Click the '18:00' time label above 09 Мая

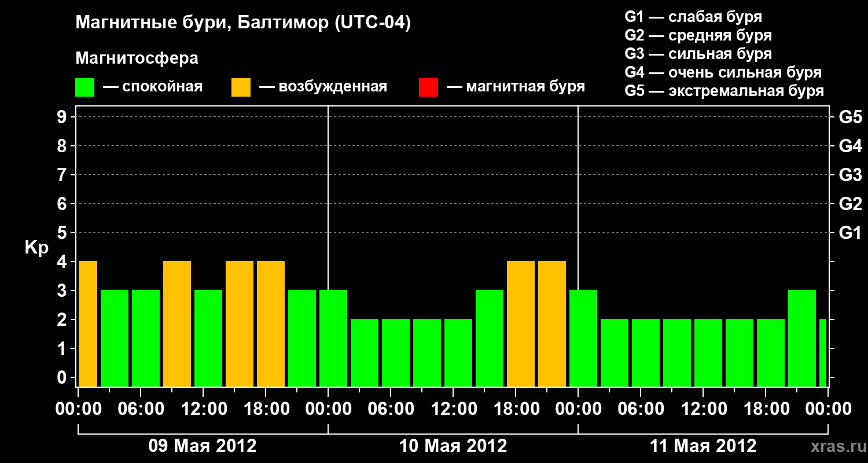click(266, 409)
